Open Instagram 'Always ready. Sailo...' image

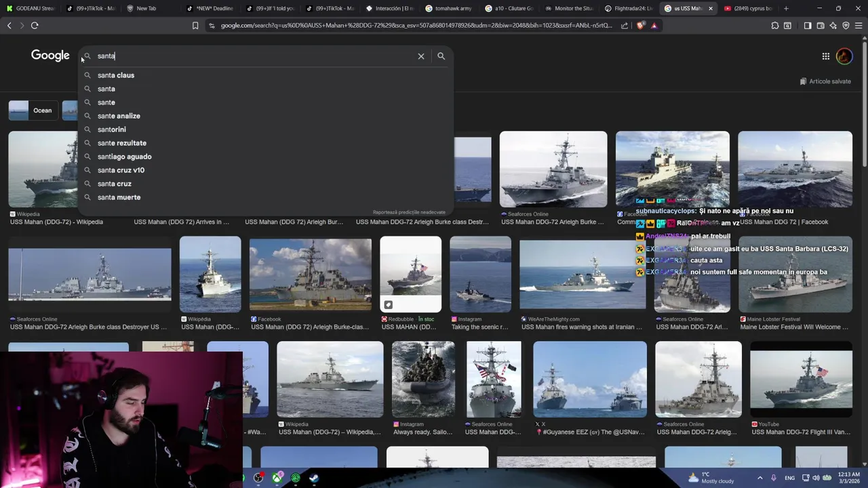coord(423,379)
